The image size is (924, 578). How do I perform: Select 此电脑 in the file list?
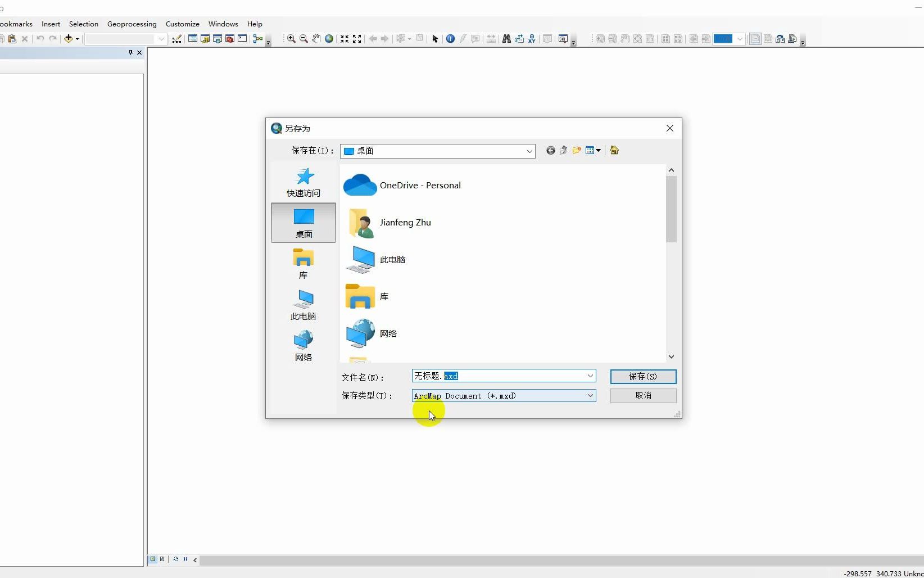[x=376, y=260]
